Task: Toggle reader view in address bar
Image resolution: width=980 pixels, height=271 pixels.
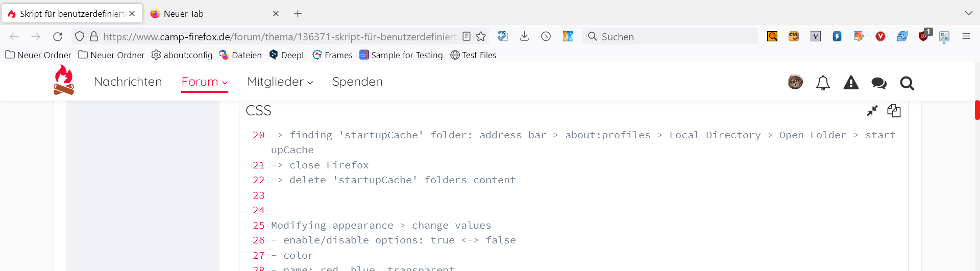Action: 467,36
